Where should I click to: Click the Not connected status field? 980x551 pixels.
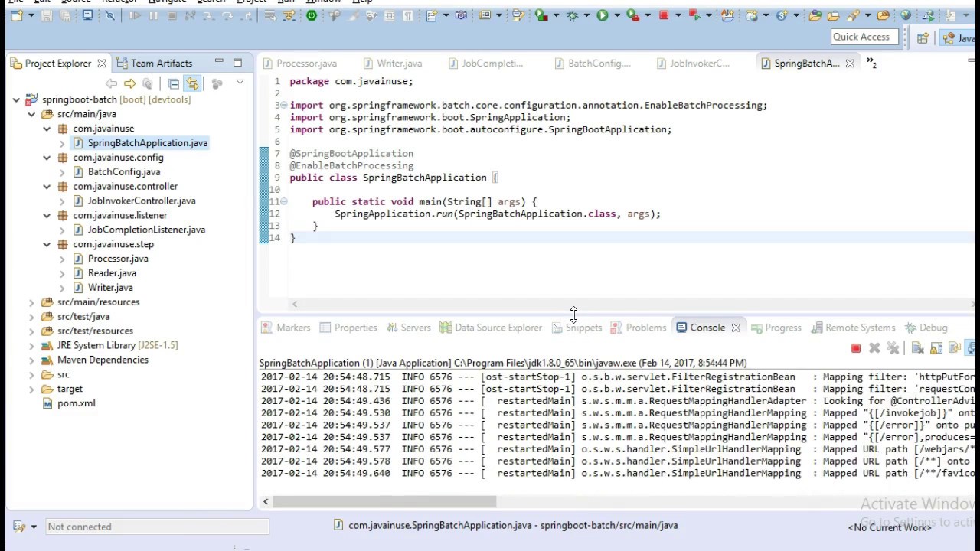tap(157, 527)
